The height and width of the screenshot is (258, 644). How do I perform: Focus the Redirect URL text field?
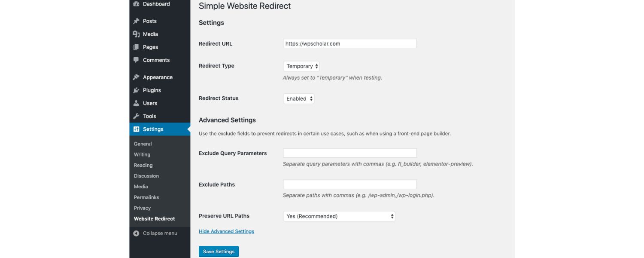pyautogui.click(x=350, y=43)
